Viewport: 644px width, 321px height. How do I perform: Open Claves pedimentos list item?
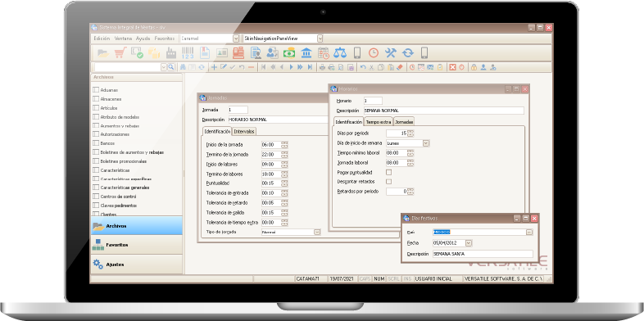click(x=119, y=206)
